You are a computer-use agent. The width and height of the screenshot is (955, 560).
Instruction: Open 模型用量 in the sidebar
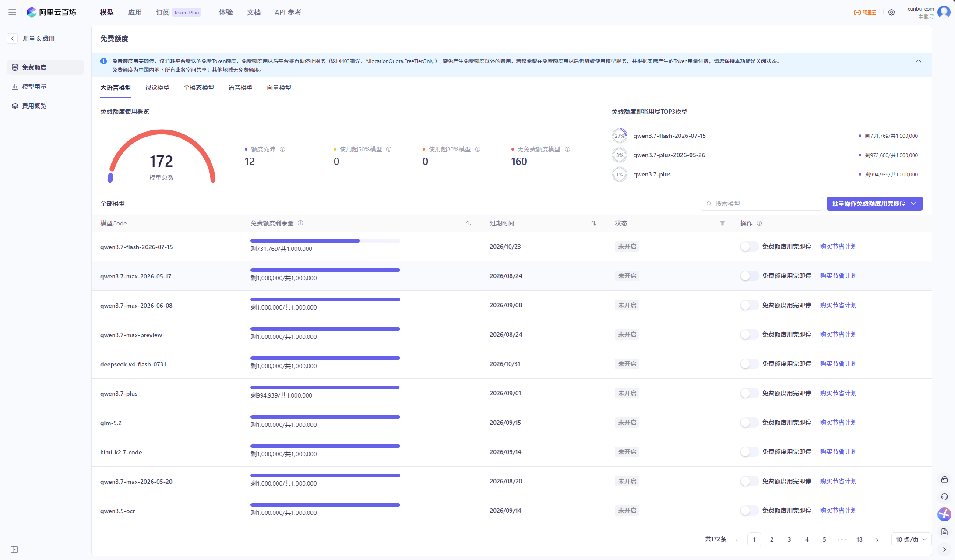[46, 87]
